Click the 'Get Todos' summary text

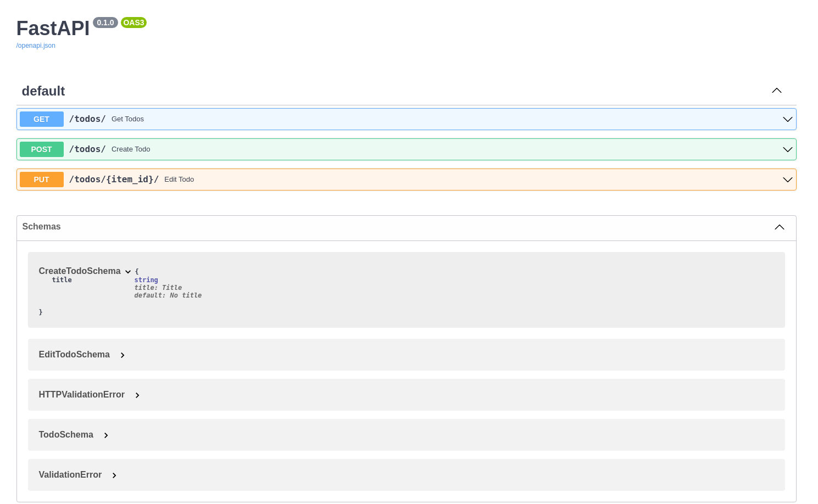click(127, 119)
